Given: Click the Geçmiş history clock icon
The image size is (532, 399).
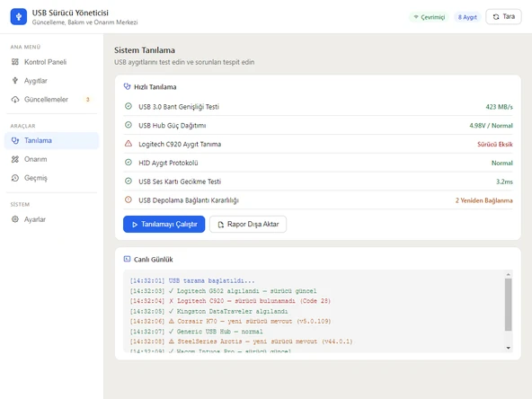Looking at the screenshot, I should pos(15,178).
